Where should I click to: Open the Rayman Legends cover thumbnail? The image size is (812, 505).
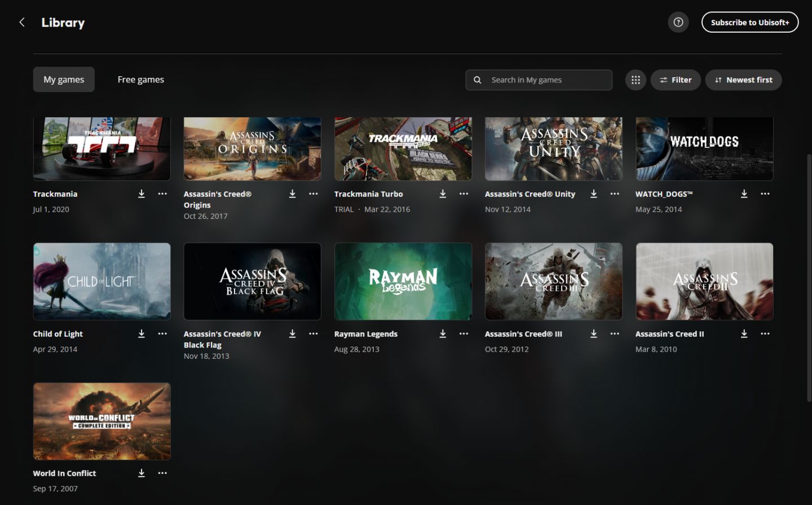(x=403, y=281)
